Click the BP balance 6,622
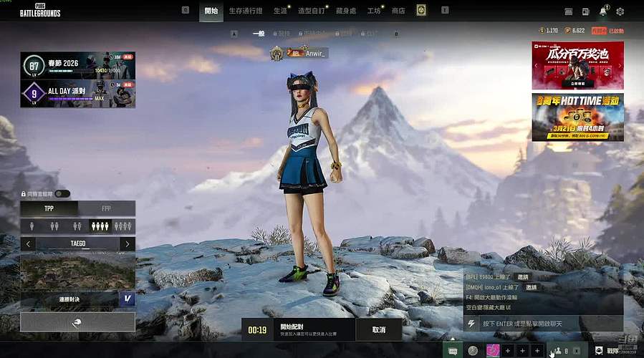 pyautogui.click(x=575, y=31)
